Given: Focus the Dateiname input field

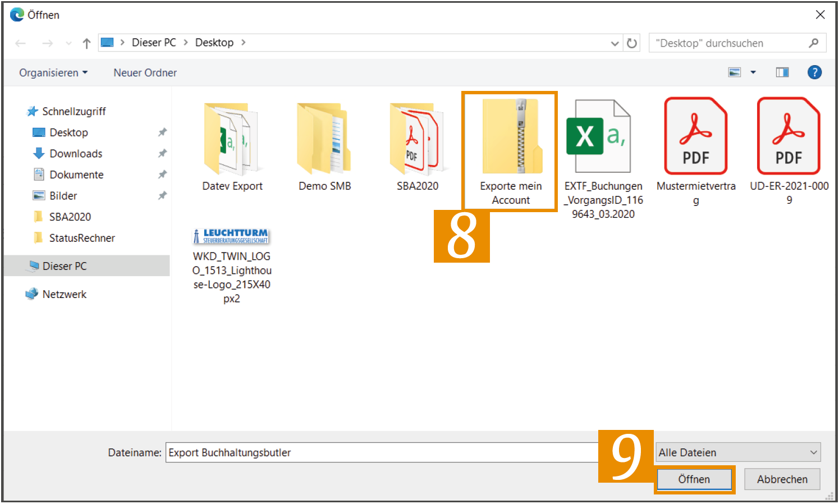Looking at the screenshot, I should click(x=382, y=452).
